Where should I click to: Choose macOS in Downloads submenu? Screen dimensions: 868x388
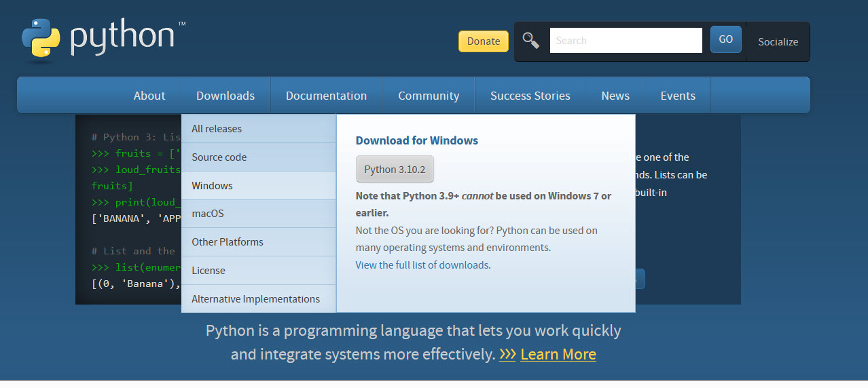259,214
